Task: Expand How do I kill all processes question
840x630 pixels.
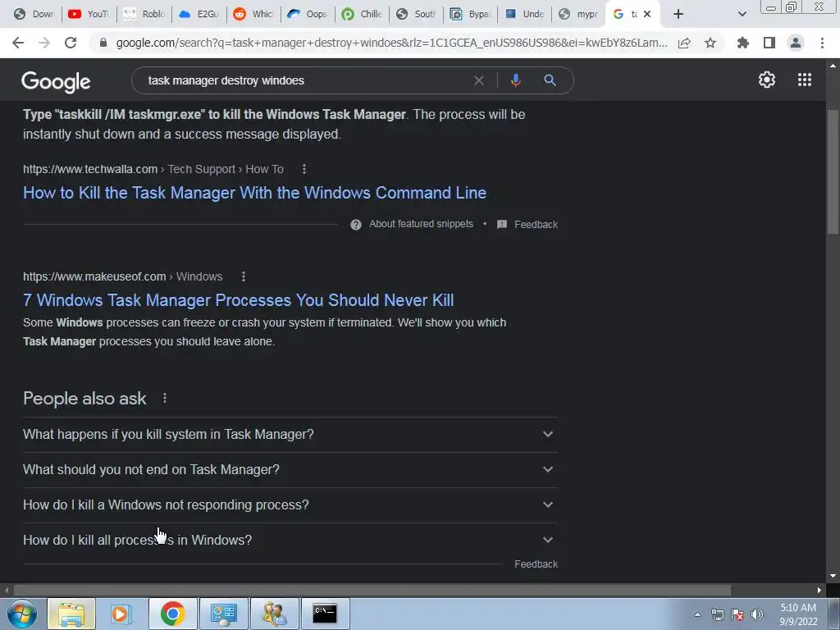Action: [x=290, y=541]
